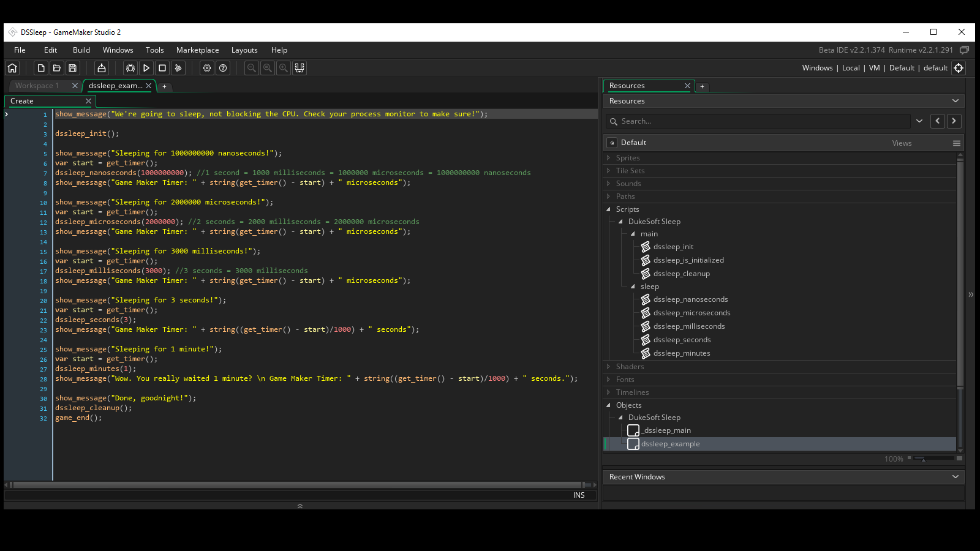
Task: Select the _dssleep_main object
Action: pos(667,430)
